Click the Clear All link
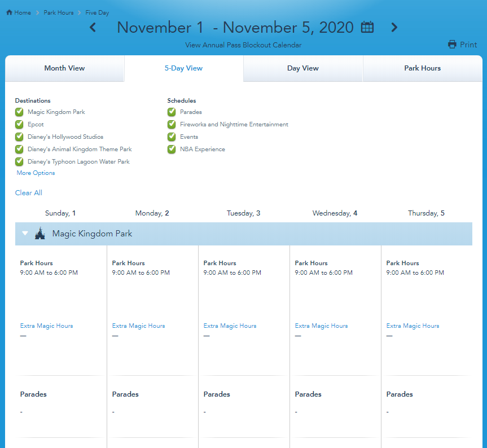 click(x=29, y=193)
